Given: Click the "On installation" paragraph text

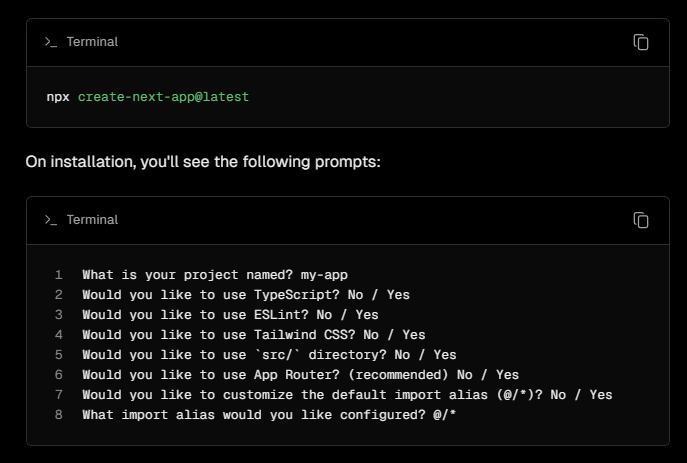Looking at the screenshot, I should pyautogui.click(x=203, y=161).
